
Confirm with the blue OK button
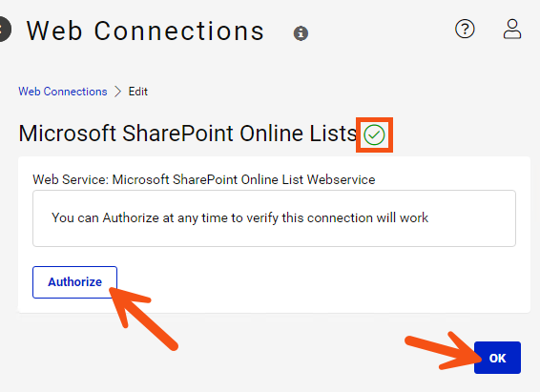(x=497, y=358)
